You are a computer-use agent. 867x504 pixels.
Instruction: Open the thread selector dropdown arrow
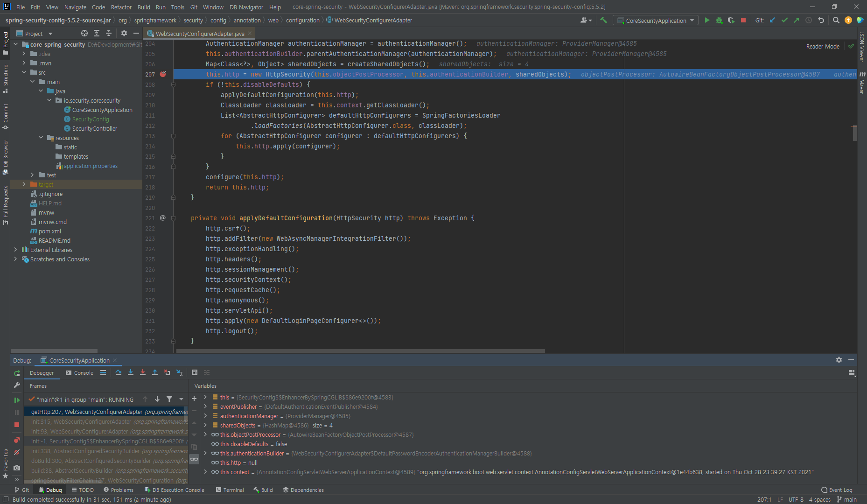pyautogui.click(x=182, y=399)
